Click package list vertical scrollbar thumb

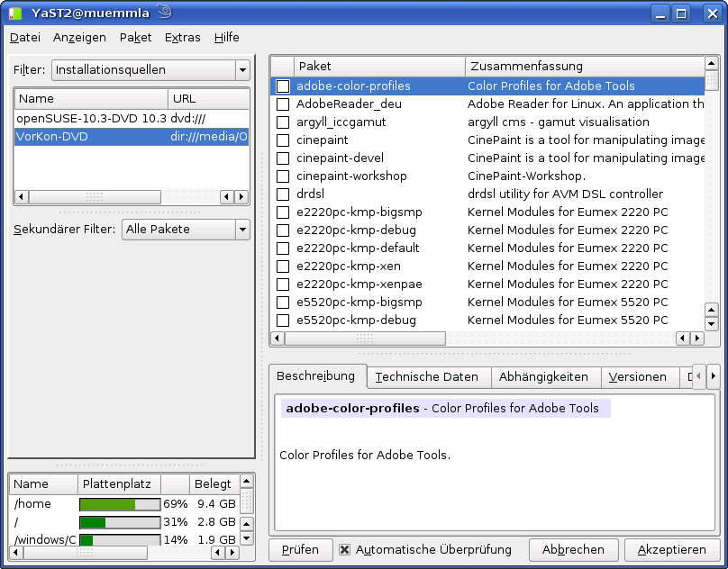click(711, 80)
